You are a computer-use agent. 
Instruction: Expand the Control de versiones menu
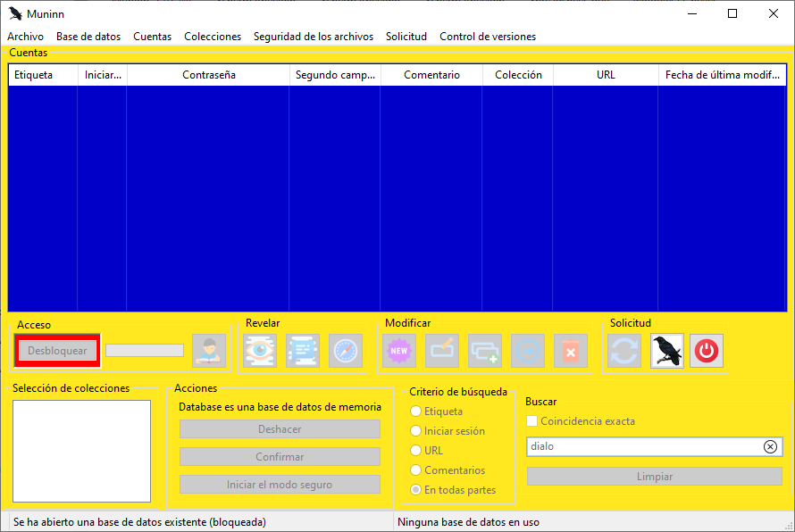click(488, 37)
